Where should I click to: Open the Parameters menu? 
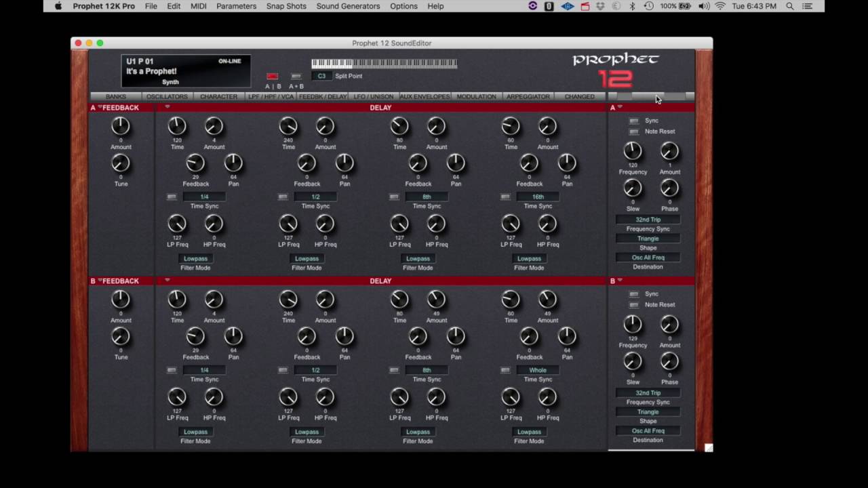[x=237, y=6]
